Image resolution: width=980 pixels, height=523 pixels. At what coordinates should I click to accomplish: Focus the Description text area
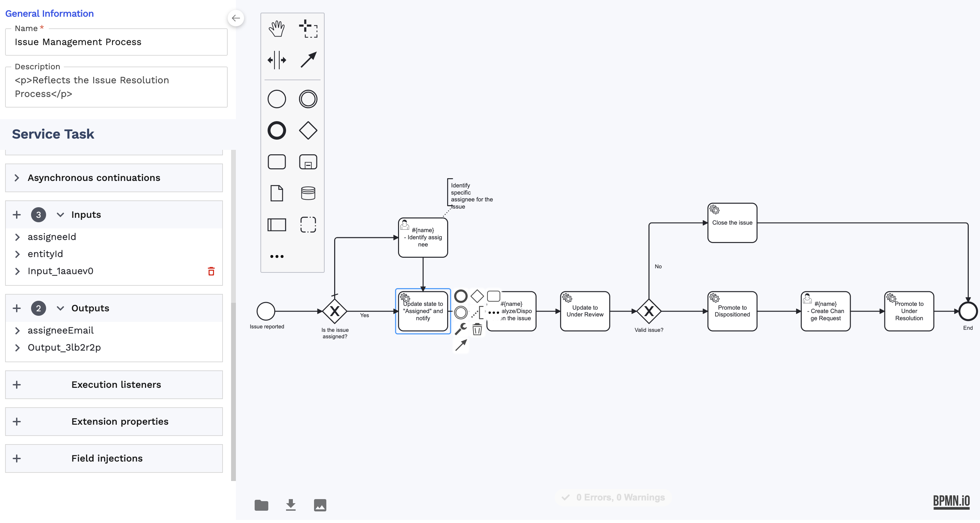pos(116,87)
